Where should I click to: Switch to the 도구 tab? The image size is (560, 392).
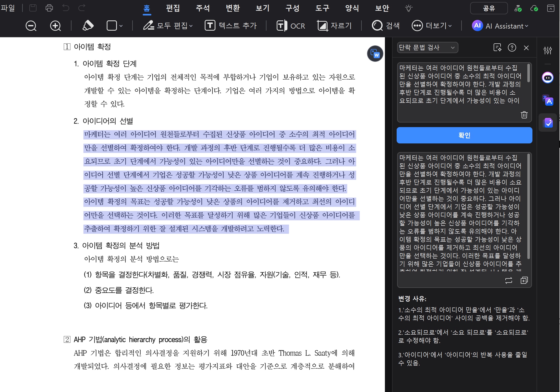pos(322,8)
